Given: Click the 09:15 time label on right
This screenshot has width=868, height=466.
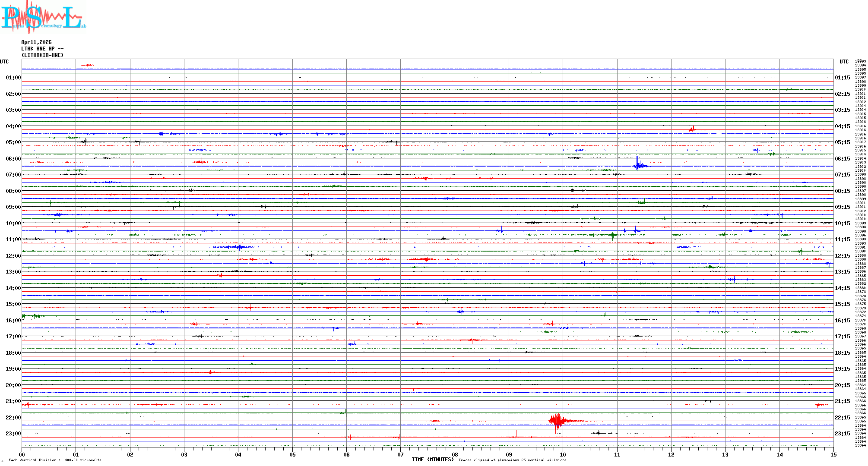Looking at the screenshot, I should [842, 207].
